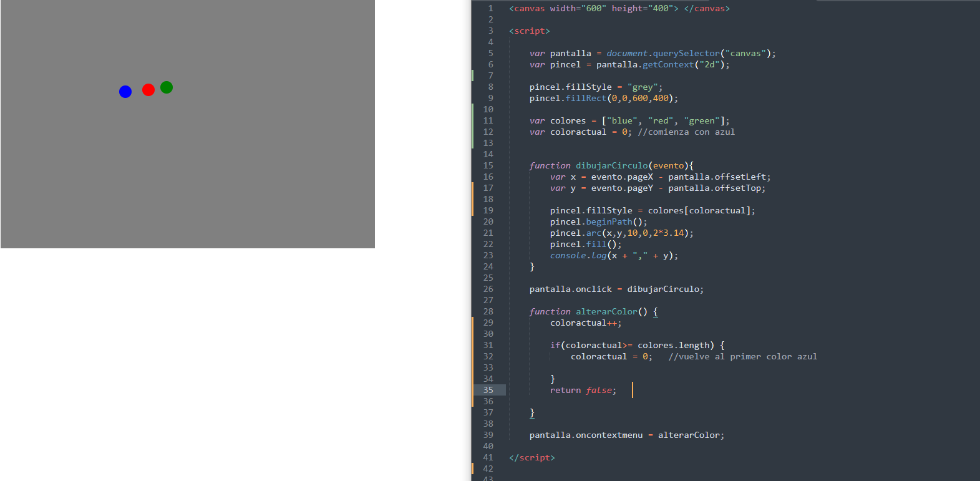Click 'pincel.fill()' on line 22

point(583,245)
